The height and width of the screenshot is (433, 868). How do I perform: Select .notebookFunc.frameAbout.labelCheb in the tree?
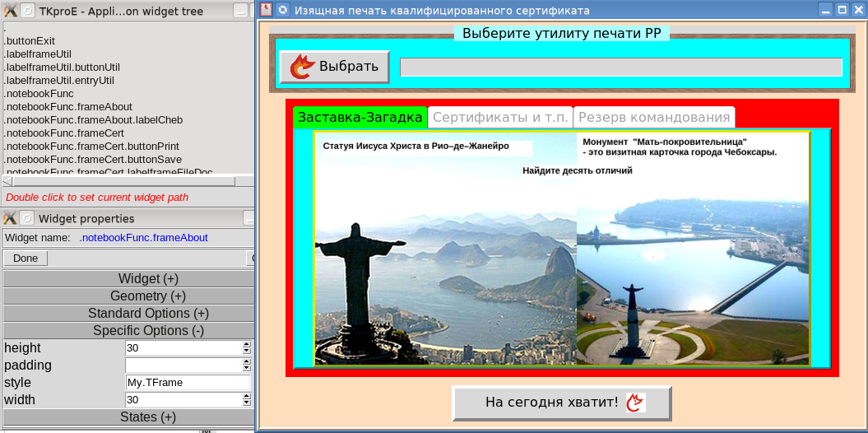pos(93,120)
